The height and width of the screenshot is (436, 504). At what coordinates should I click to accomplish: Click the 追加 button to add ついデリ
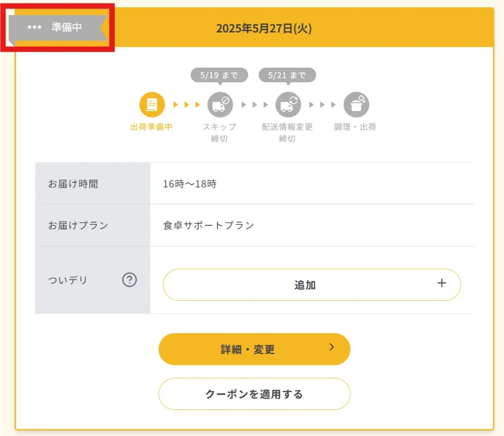(x=312, y=284)
